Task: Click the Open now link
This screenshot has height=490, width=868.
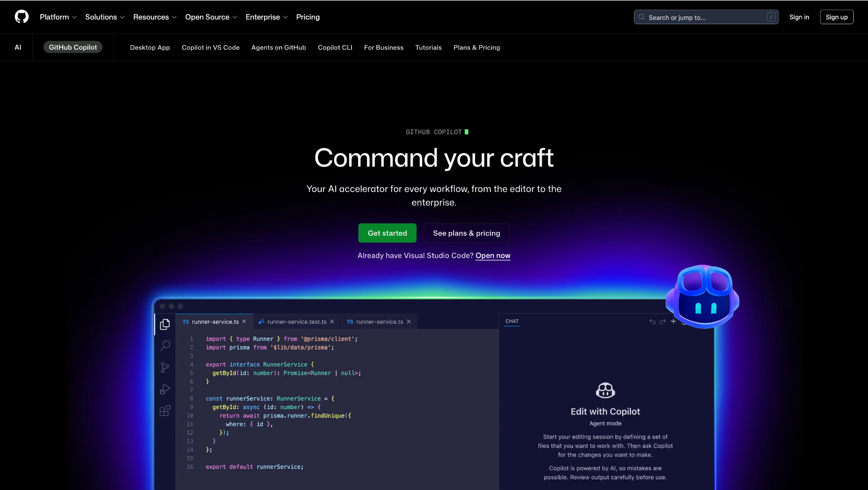Action: (492, 256)
